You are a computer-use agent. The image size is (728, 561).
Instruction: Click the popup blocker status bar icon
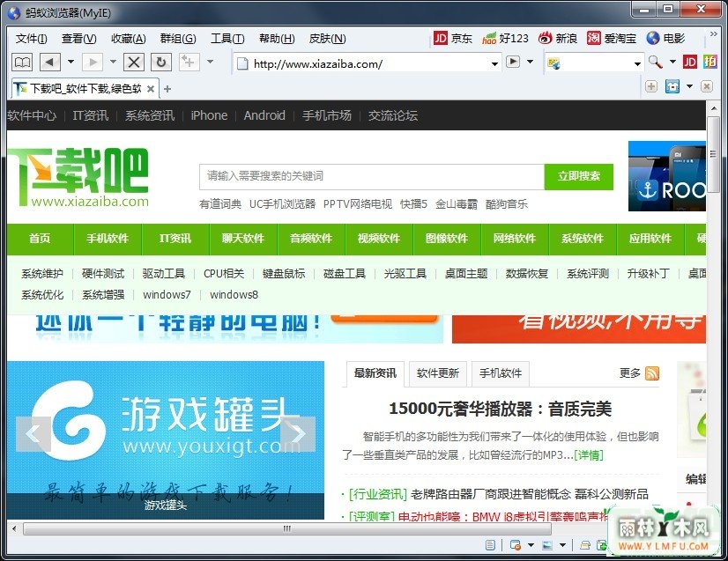[x=515, y=545]
